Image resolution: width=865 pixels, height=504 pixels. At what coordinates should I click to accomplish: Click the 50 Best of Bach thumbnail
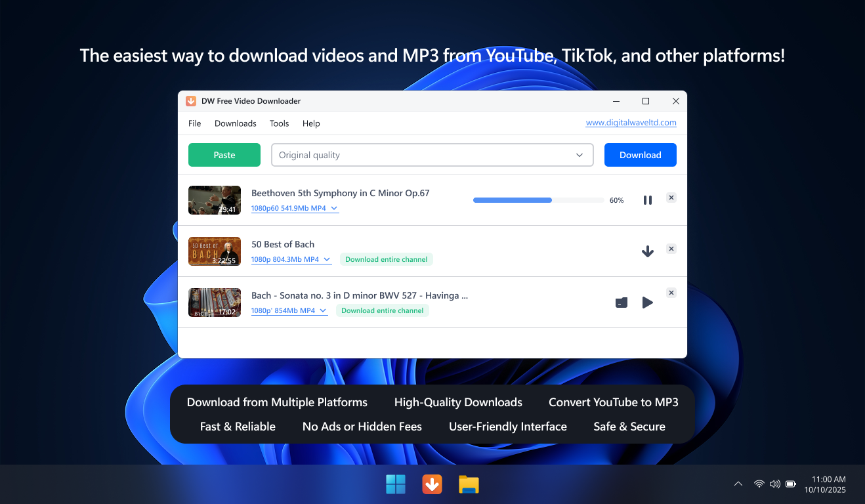pos(215,251)
